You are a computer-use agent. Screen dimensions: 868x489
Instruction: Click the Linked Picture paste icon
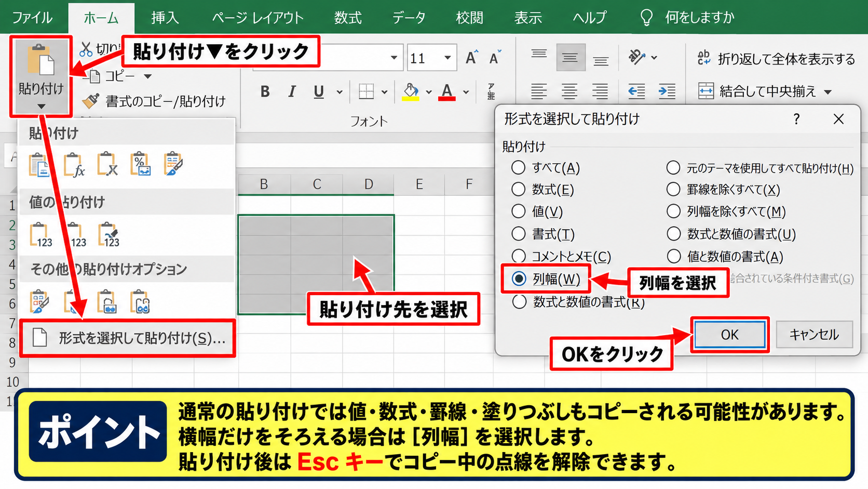[x=141, y=302]
